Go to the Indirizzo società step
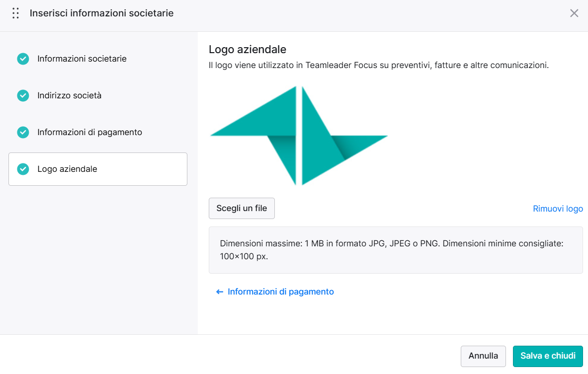The width and height of the screenshot is (588, 374). (70, 95)
